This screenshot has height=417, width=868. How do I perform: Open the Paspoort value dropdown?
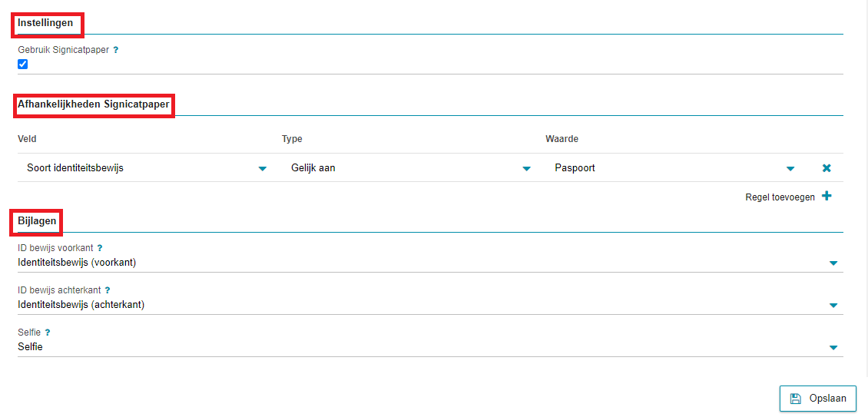click(x=674, y=168)
